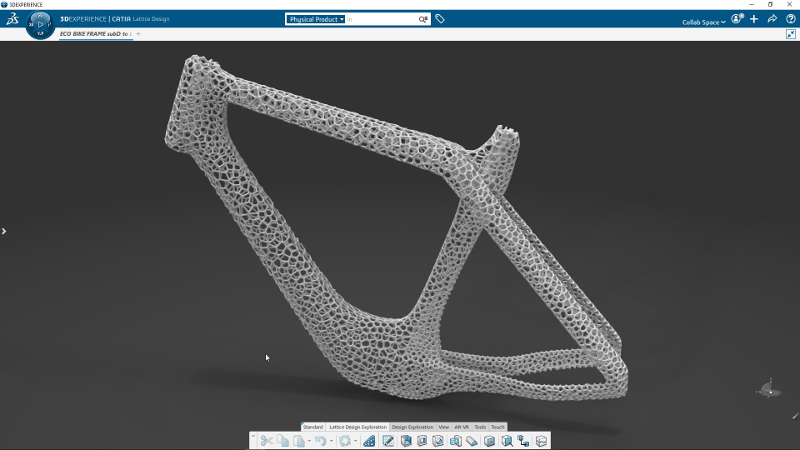Viewport: 800px width, 450px height.
Task: Toggle fullscreen with the expand view icon
Action: [x=790, y=34]
